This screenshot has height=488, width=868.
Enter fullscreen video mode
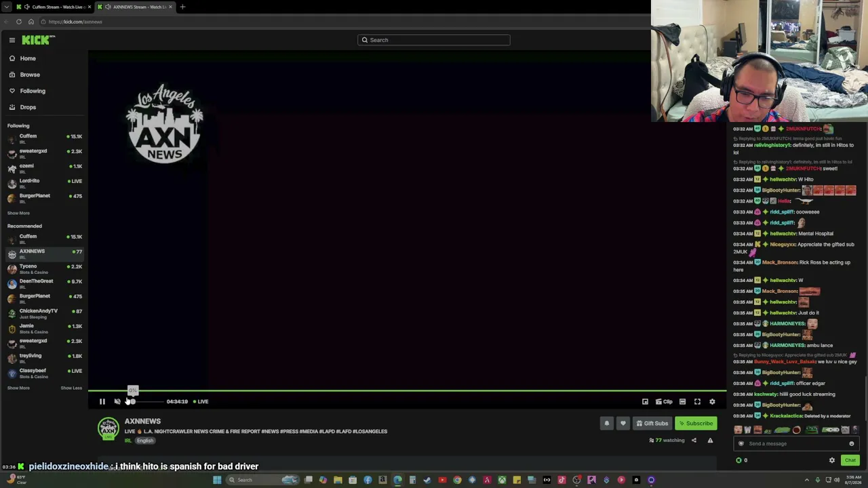[x=697, y=401]
